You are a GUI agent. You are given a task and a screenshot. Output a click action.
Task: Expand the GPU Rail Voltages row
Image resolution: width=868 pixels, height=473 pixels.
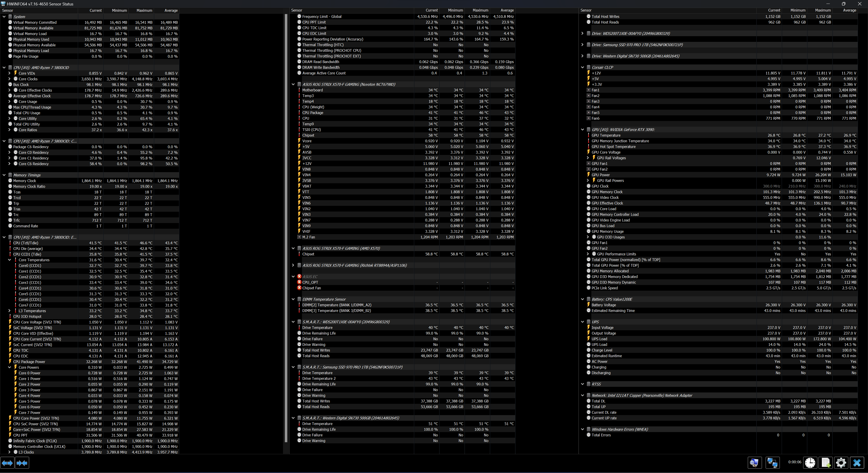pyautogui.click(x=588, y=158)
